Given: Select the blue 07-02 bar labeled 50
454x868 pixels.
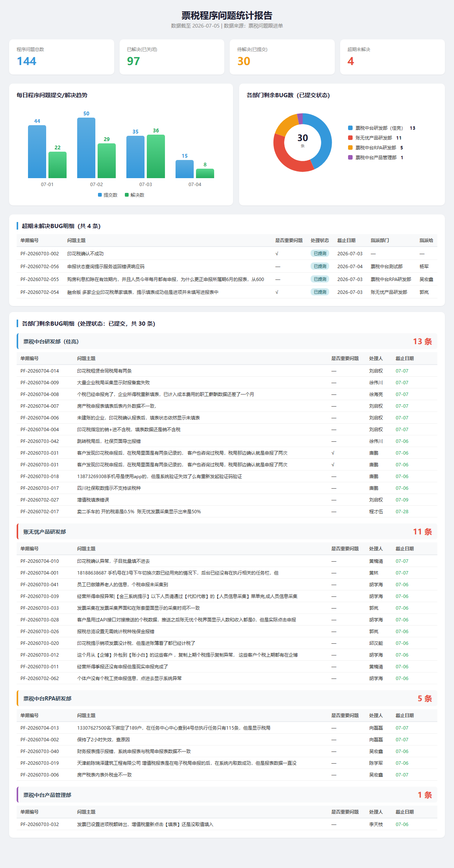Looking at the screenshot, I should pyautogui.click(x=86, y=148).
